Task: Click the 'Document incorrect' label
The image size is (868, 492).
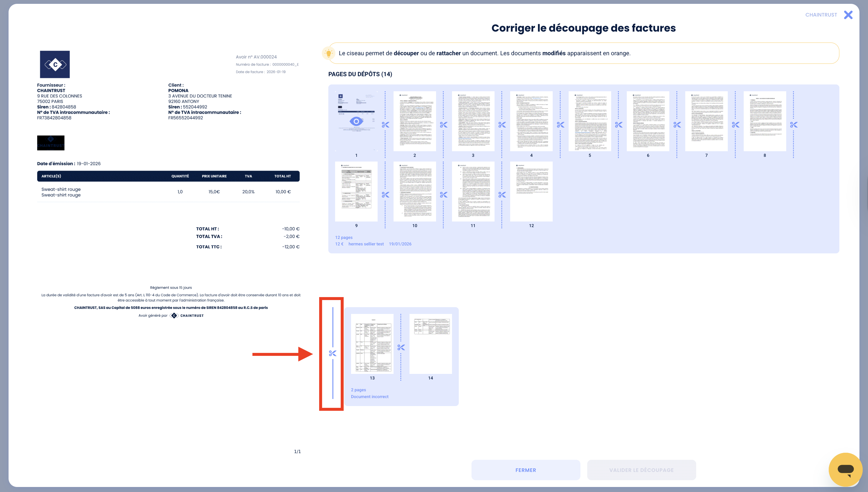Action: tap(370, 397)
